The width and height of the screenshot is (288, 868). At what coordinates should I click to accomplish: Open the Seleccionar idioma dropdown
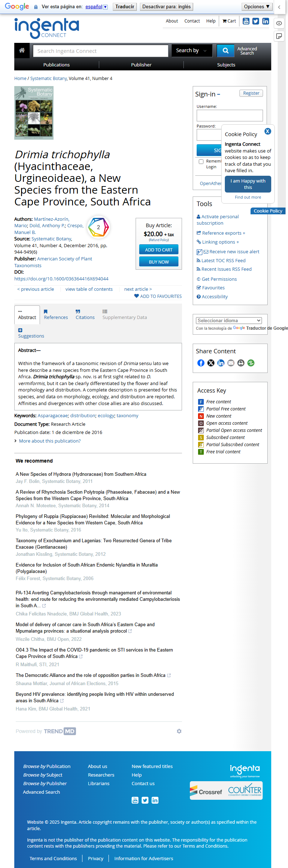click(x=229, y=320)
